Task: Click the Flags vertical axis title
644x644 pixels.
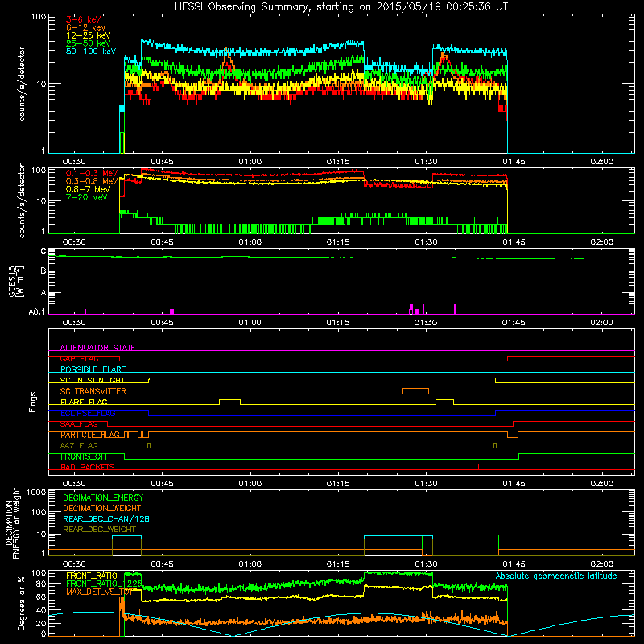Action: pyautogui.click(x=33, y=402)
